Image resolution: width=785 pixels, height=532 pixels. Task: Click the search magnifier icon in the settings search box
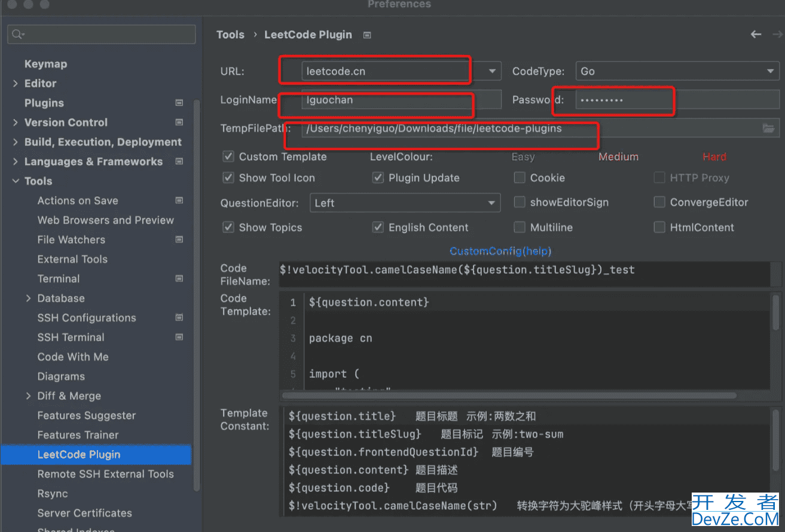pos(18,35)
